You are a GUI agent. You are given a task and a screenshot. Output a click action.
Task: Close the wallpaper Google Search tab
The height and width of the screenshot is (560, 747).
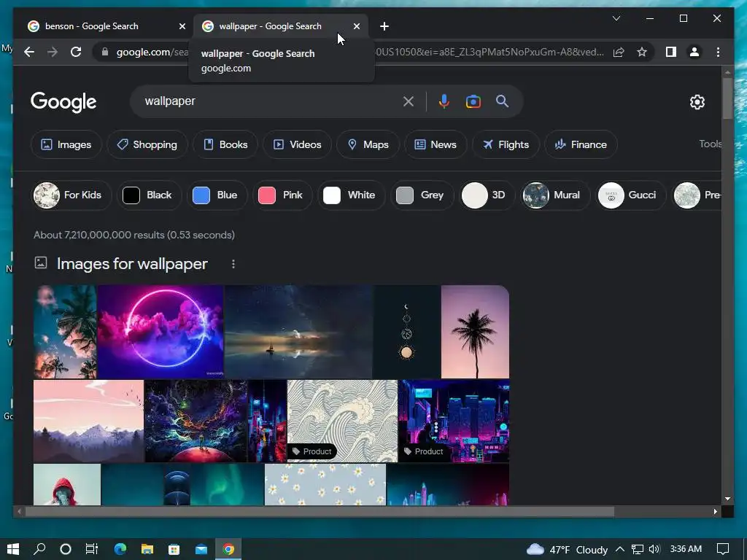tap(356, 26)
